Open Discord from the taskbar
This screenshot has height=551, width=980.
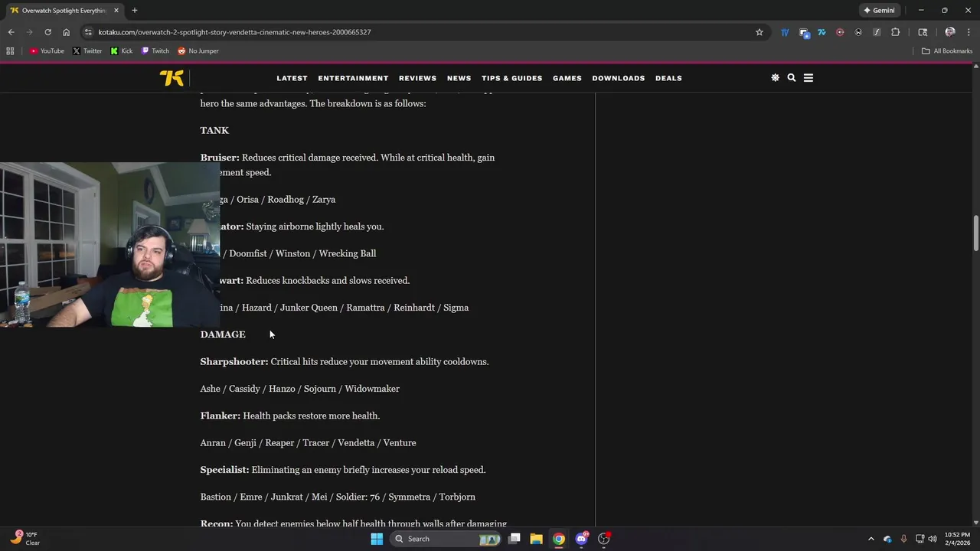pos(581,539)
